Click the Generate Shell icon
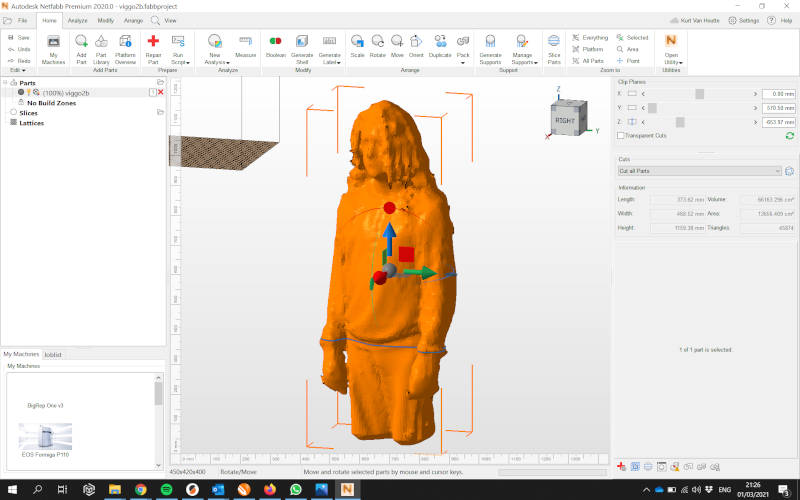 tap(302, 41)
